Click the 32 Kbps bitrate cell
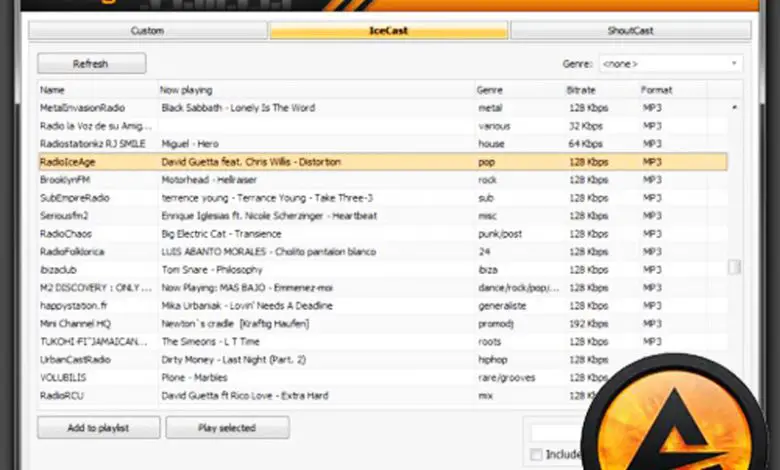The width and height of the screenshot is (780, 470). point(586,126)
